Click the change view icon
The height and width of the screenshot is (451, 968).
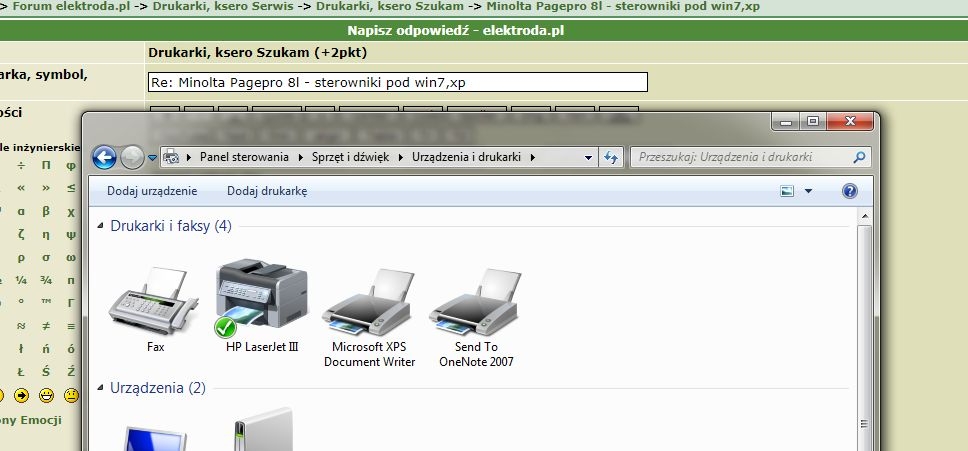point(787,191)
